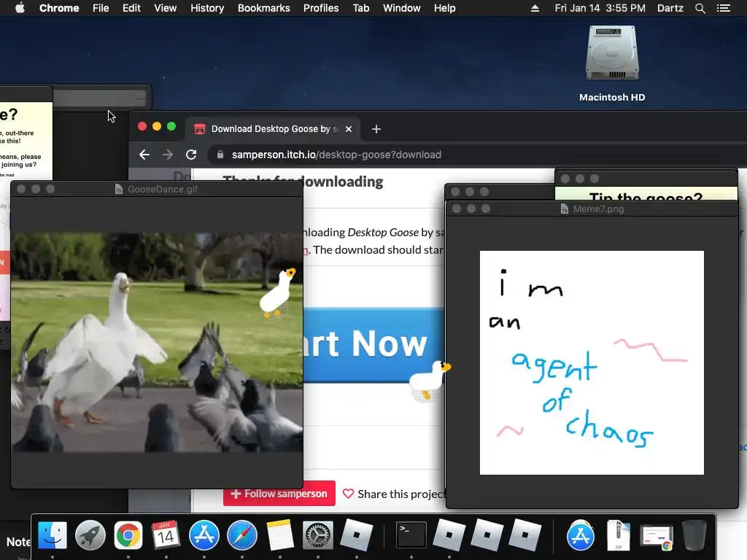Screen dimensions: 747x560
Task: Click the Fri Jan 14 clock
Action: click(600, 8)
